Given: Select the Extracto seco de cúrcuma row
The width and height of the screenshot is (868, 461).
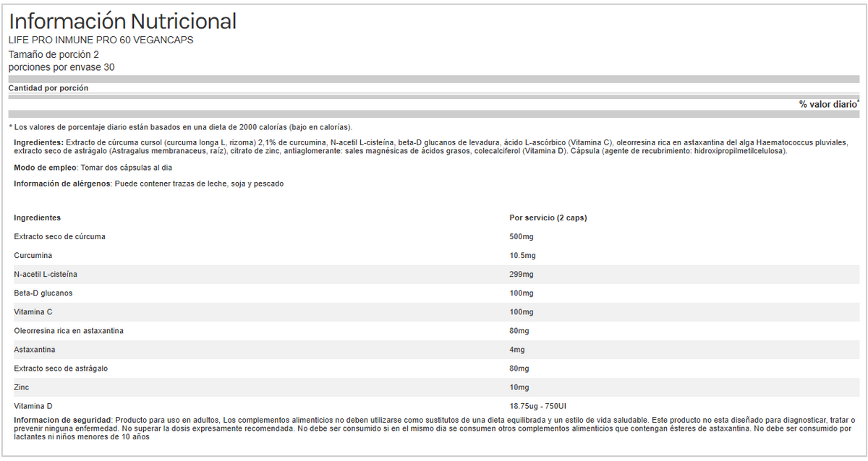Looking at the screenshot, I should (x=64, y=237).
